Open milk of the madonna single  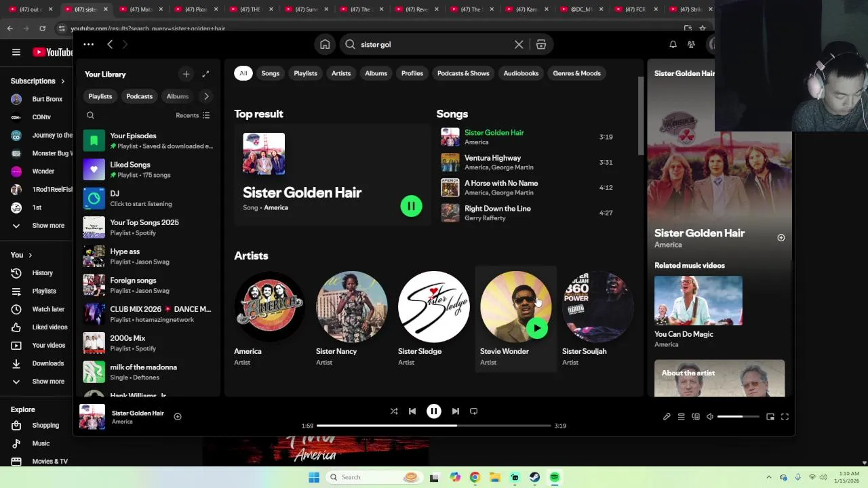point(149,372)
